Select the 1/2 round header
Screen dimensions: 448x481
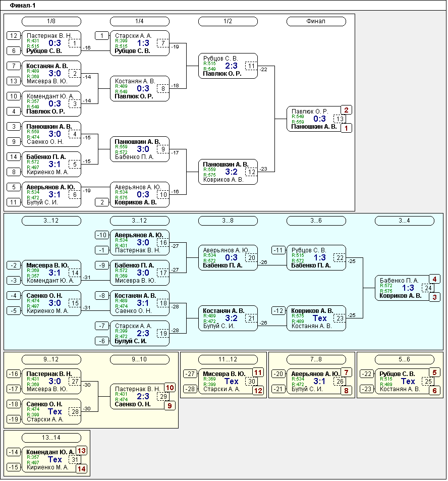[x=228, y=21]
